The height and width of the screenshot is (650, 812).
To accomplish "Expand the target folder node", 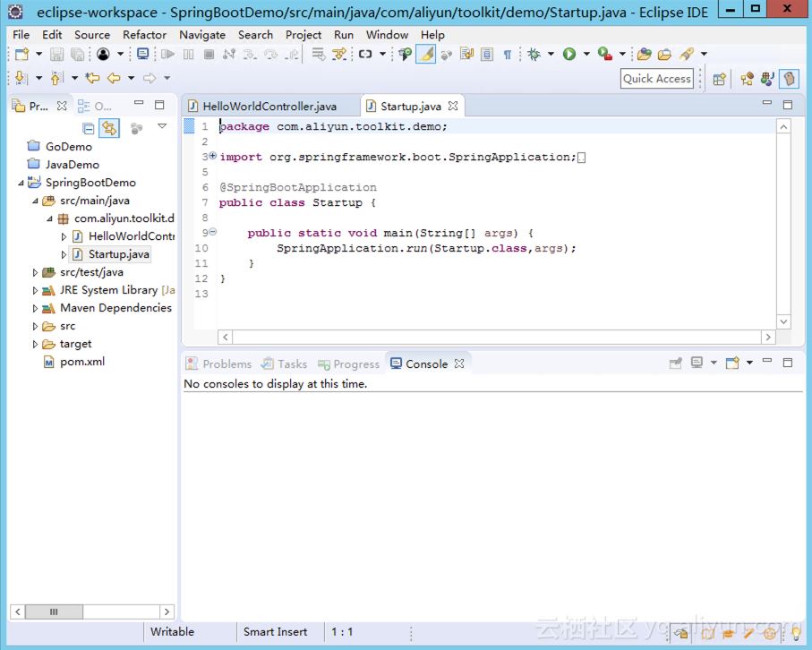I will tap(35, 344).
